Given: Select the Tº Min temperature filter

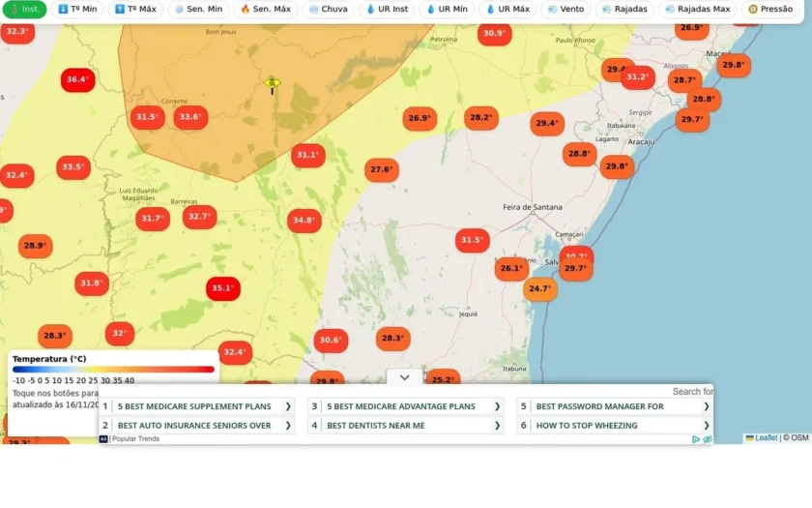Looking at the screenshot, I should [76, 9].
